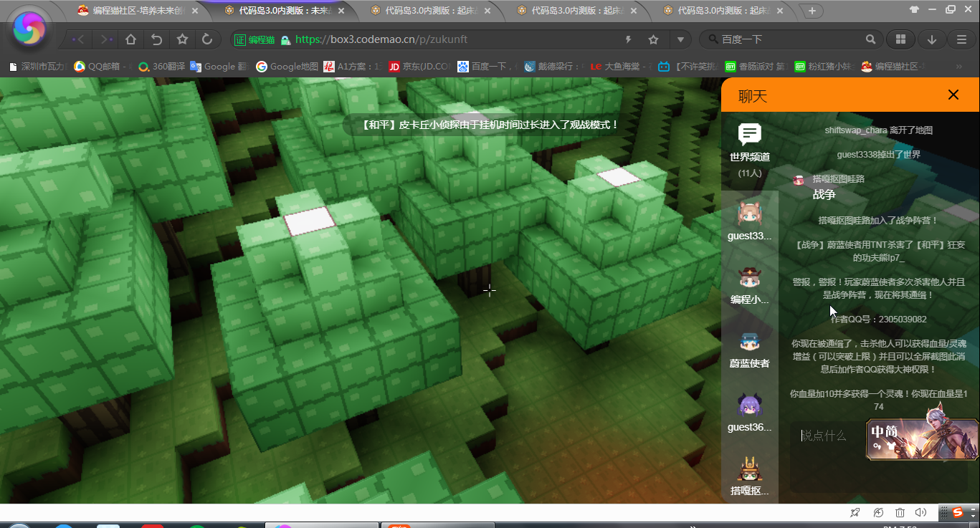Click the pin icon in status bar
The width and height of the screenshot is (980, 528).
pos(855,512)
